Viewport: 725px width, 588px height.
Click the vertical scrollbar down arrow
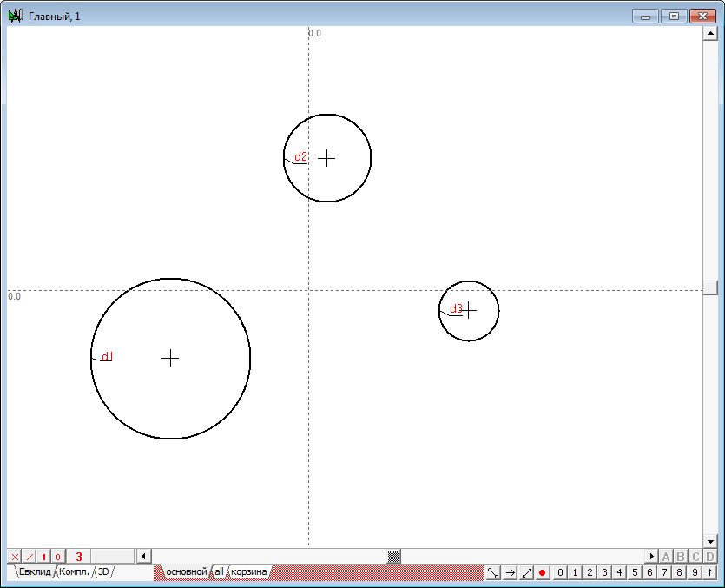click(x=710, y=541)
